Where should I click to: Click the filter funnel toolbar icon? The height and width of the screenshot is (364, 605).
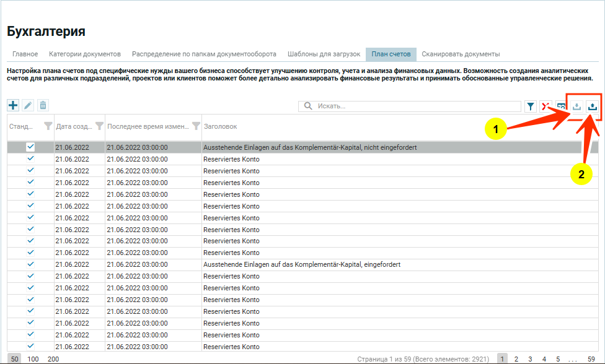531,106
